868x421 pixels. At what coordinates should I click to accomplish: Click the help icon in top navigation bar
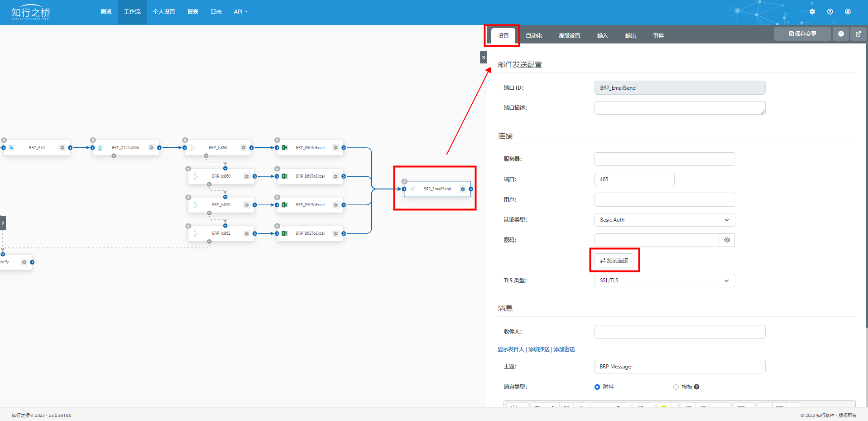click(830, 12)
